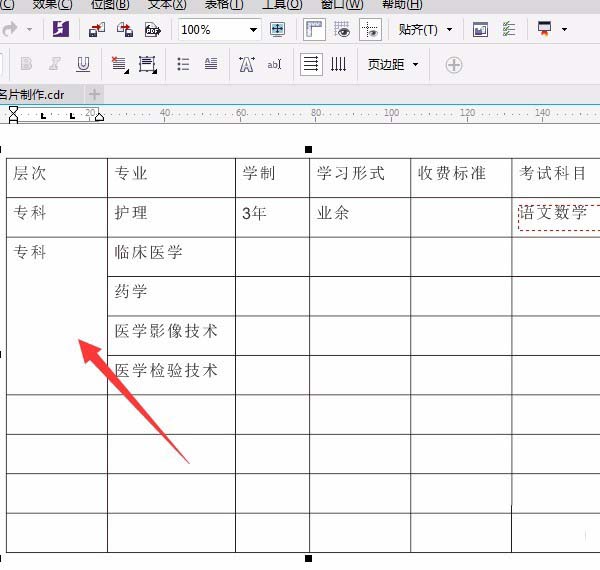Click the text properties A icon
600x570 pixels.
tap(246, 64)
